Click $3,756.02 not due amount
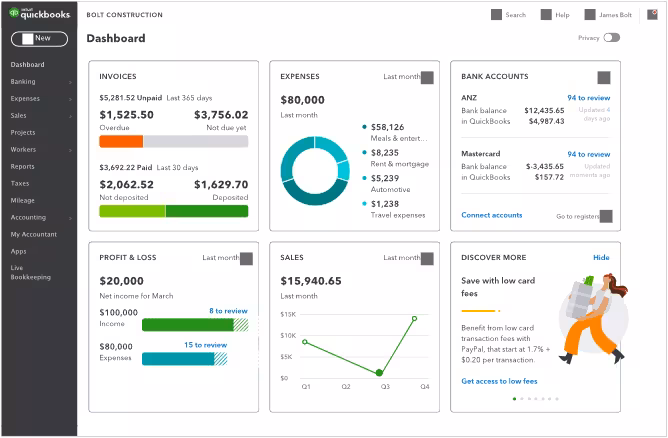668x438 pixels. click(x=221, y=115)
